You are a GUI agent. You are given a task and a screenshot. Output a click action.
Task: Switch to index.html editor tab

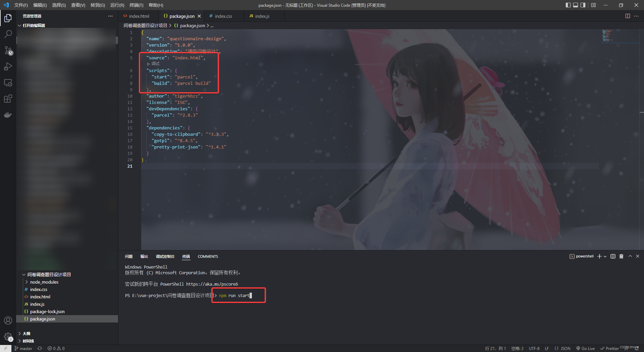coord(139,16)
